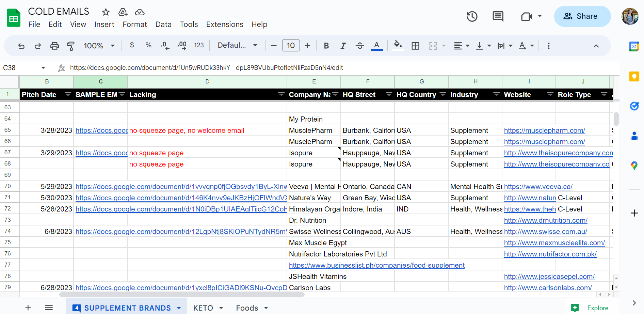This screenshot has width=644, height=314.
Task: Click the Move to Drive folder icon
Action: pos(123,12)
